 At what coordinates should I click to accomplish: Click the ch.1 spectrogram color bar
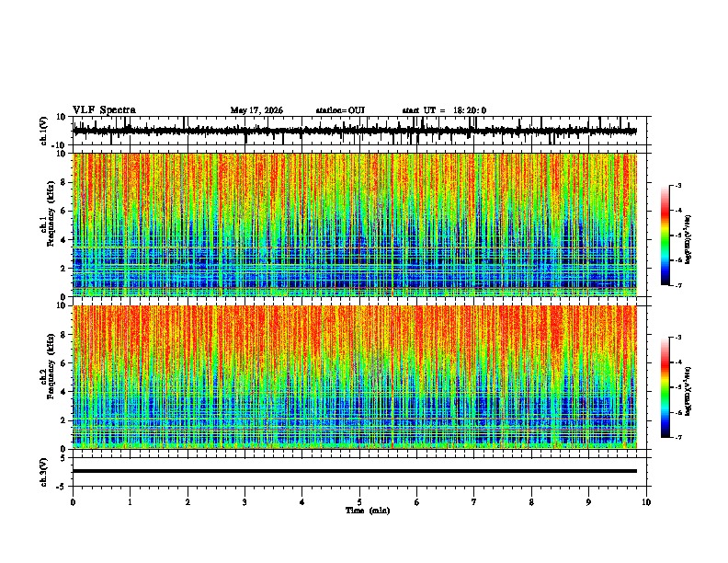coord(665,236)
